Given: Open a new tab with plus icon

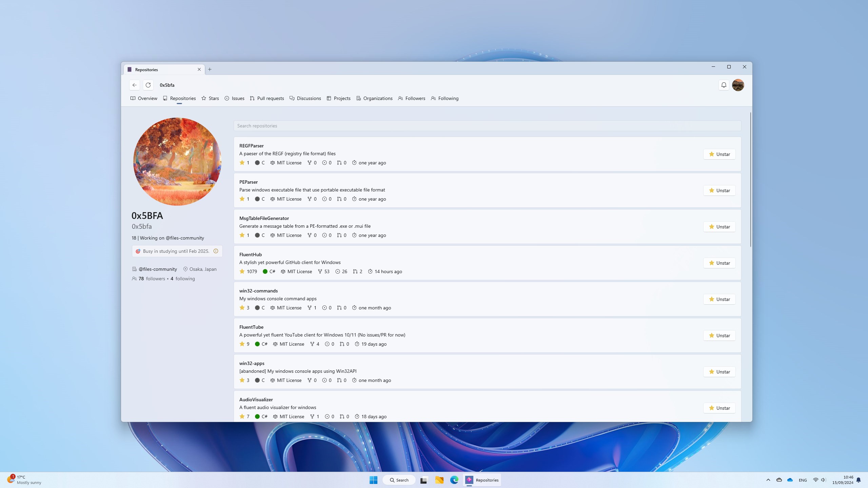Looking at the screenshot, I should [210, 69].
